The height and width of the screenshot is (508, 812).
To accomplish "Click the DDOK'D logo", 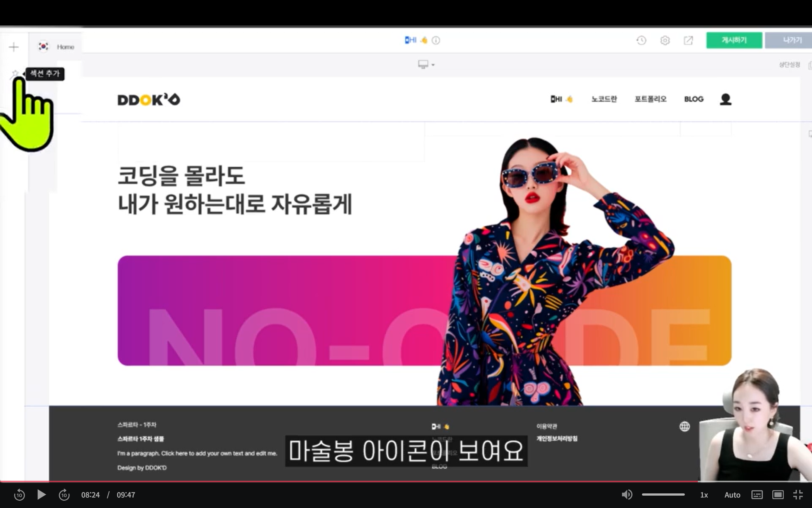I will click(149, 100).
